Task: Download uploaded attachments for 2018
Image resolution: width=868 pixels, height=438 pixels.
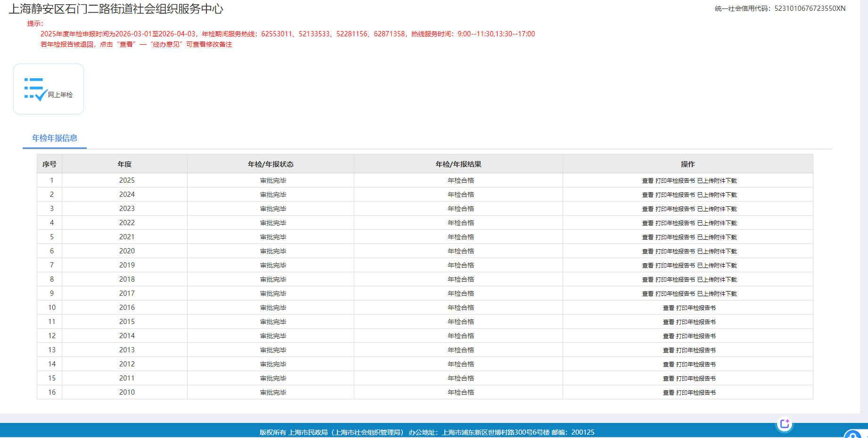Action: [x=717, y=280]
